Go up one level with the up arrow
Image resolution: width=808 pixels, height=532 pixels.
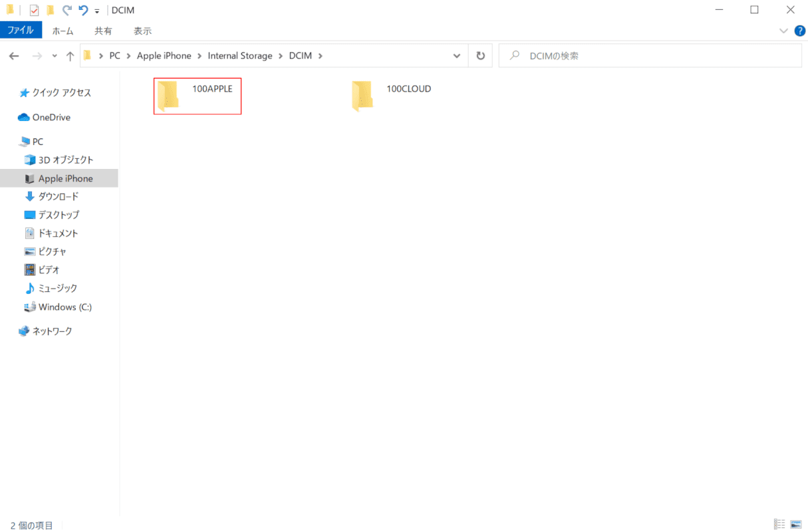coord(70,56)
